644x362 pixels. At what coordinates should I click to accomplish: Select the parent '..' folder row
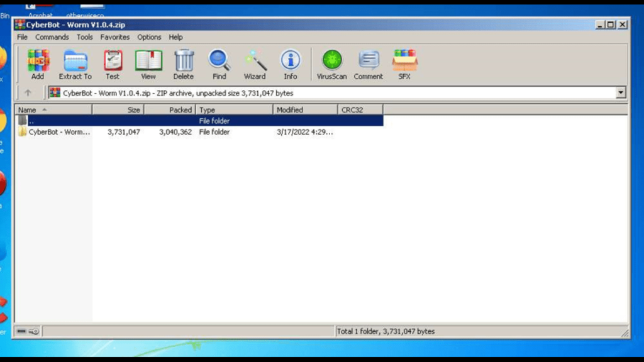pos(199,121)
